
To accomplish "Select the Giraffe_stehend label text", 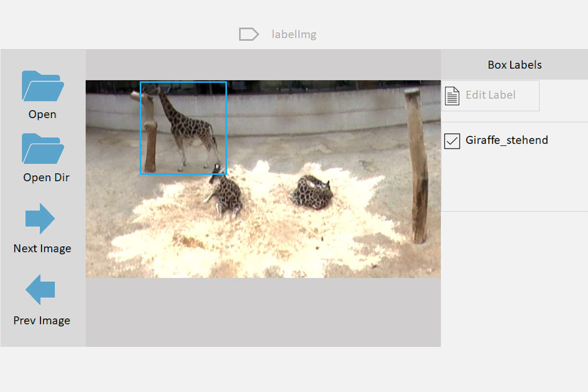I will point(506,140).
